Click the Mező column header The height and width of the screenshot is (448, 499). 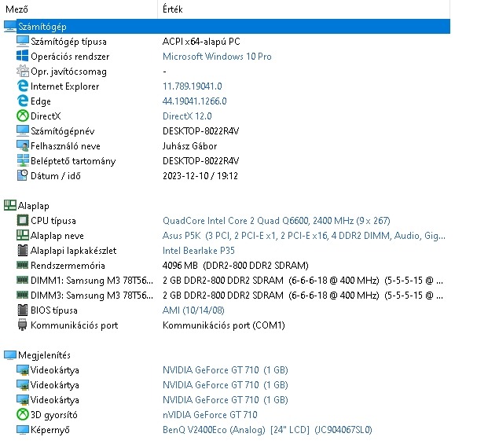click(x=17, y=9)
